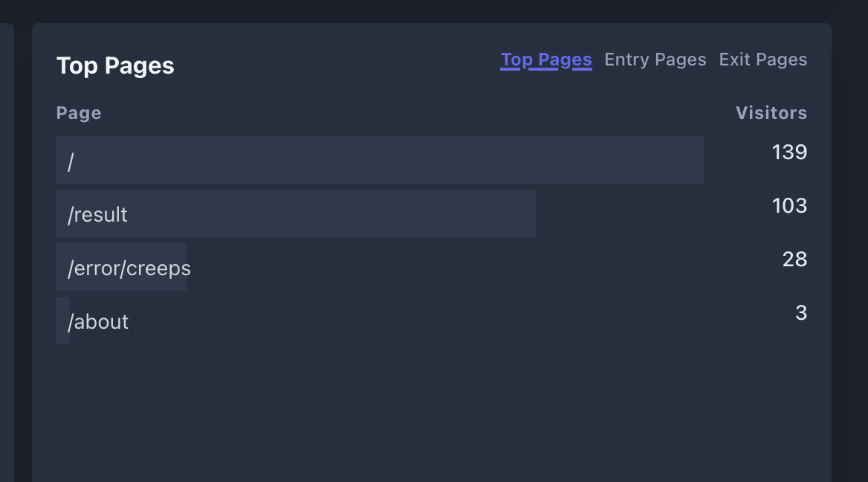Select the underlined Top Pages tab
This screenshot has width=868, height=482.
point(545,60)
